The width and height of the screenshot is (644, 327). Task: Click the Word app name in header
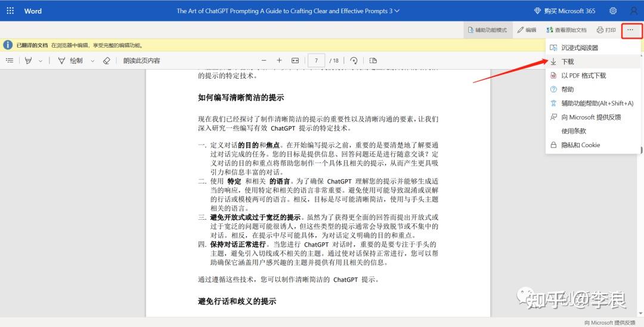(33, 11)
